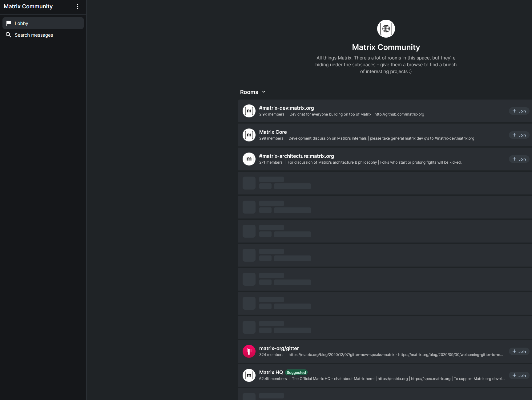Image resolution: width=532 pixels, height=400 pixels.
Task: Join the Matrix Core room
Action: (x=519, y=135)
